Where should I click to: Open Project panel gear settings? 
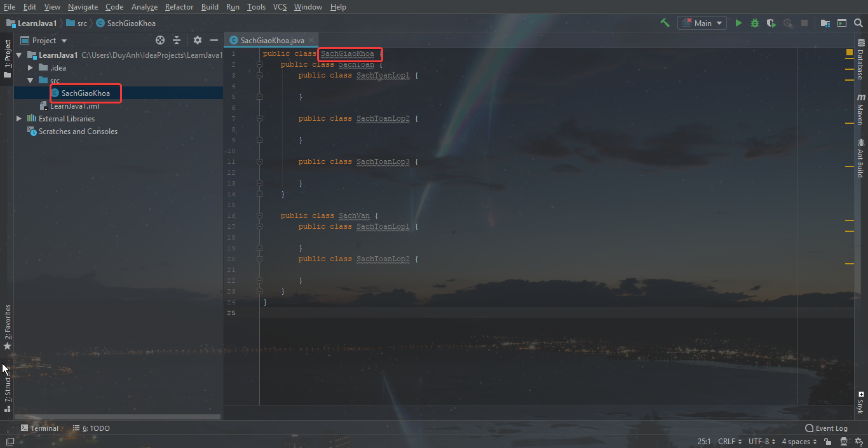(198, 40)
